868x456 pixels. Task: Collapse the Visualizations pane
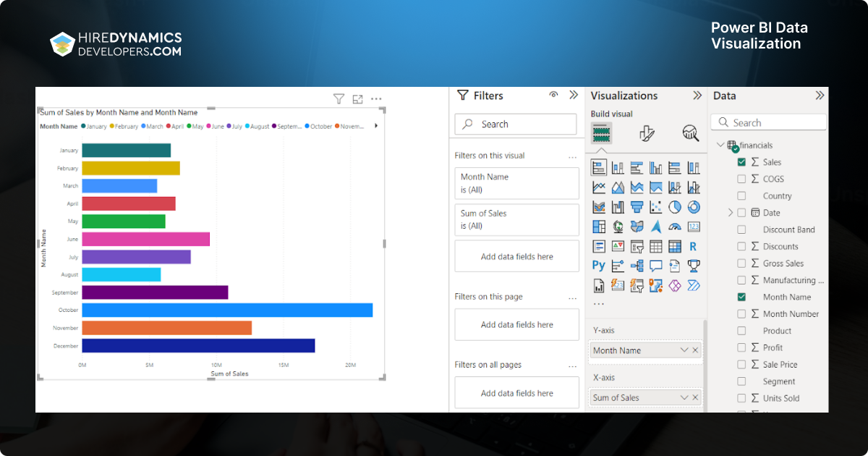697,95
